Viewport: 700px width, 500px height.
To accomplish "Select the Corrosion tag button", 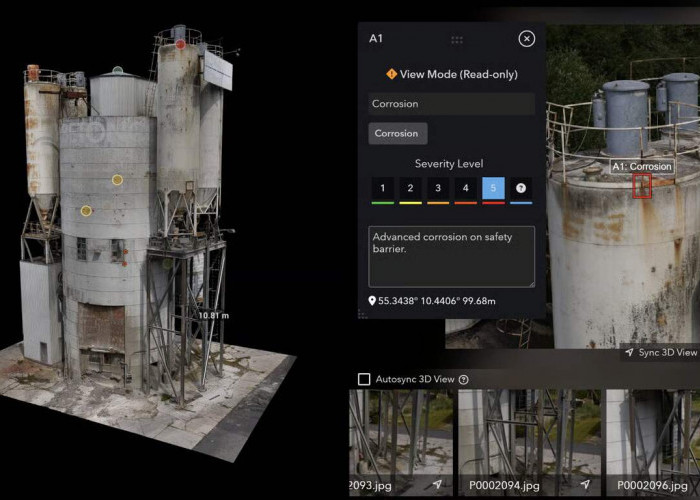I will click(x=397, y=133).
